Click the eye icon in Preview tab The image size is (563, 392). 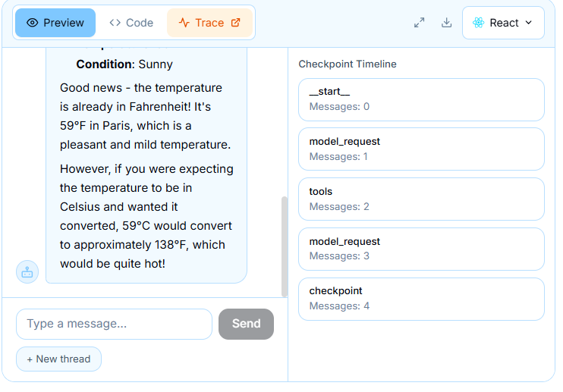[x=32, y=23]
